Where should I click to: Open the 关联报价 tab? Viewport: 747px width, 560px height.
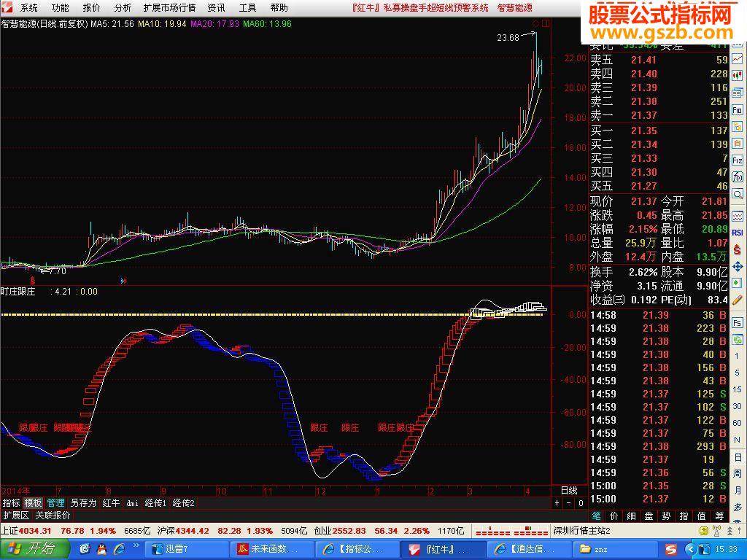[53, 516]
